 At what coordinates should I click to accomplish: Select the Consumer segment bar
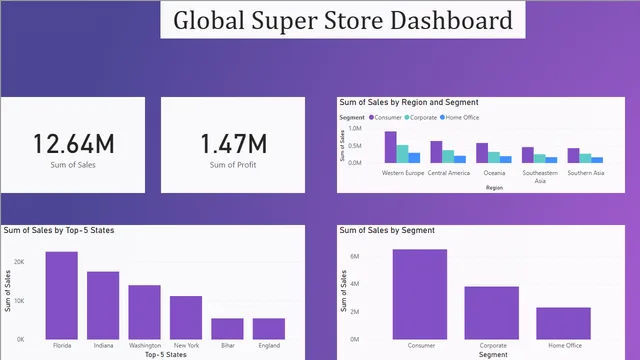tap(420, 294)
